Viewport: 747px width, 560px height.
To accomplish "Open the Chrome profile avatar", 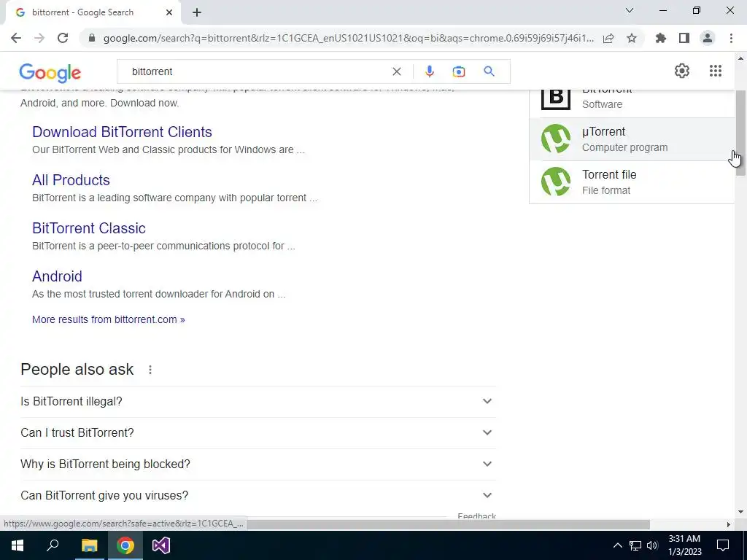I will coord(708,38).
